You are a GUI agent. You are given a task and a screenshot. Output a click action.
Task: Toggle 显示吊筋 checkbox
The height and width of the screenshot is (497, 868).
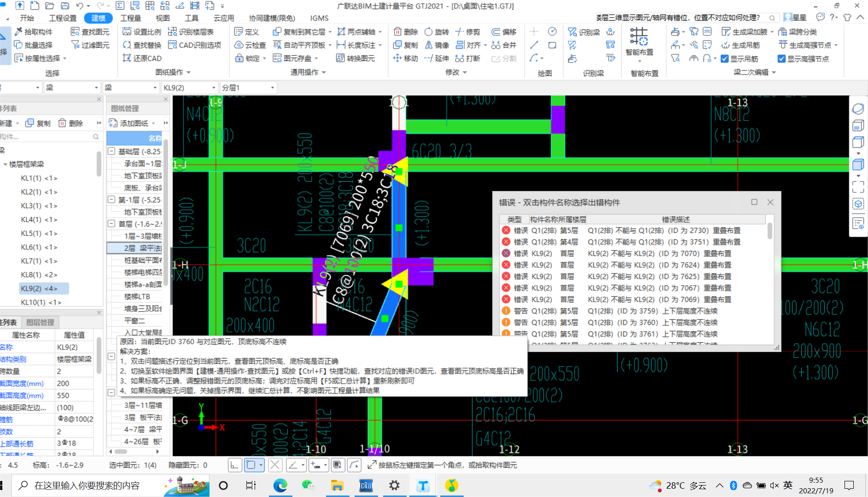725,59
